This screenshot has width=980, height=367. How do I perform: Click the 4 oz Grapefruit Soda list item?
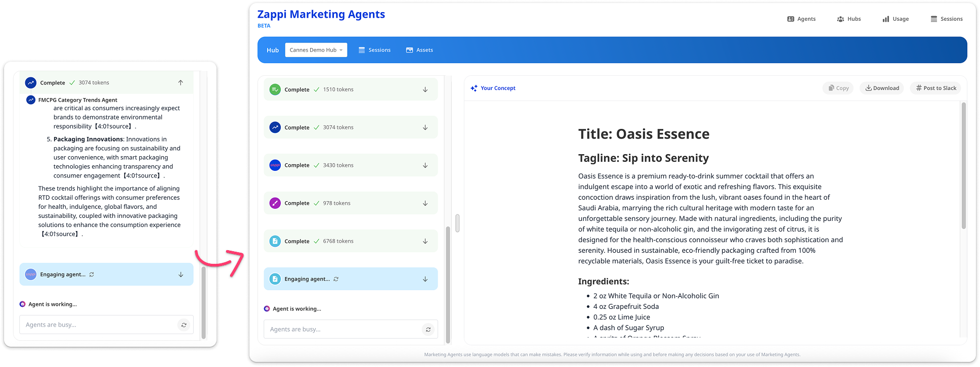pos(626,306)
